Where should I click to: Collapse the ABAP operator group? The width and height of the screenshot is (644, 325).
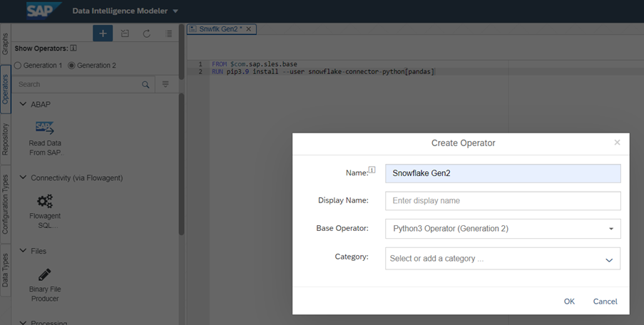click(22, 104)
